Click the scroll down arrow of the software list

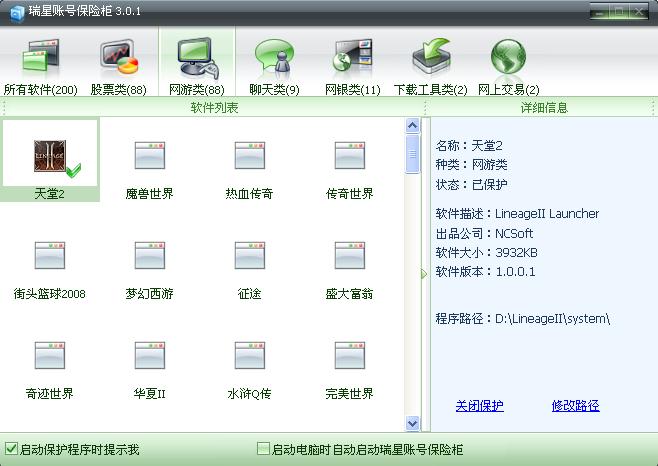click(413, 423)
